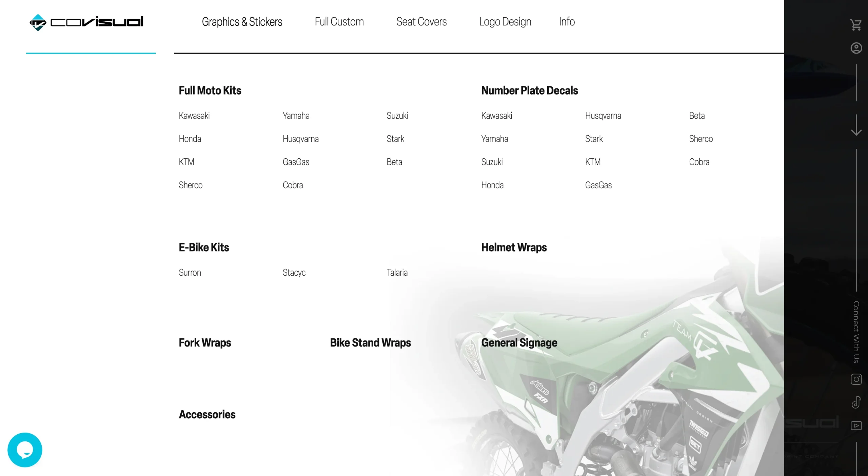Open the live chat bubble
Image resolution: width=868 pixels, height=476 pixels.
[25, 450]
